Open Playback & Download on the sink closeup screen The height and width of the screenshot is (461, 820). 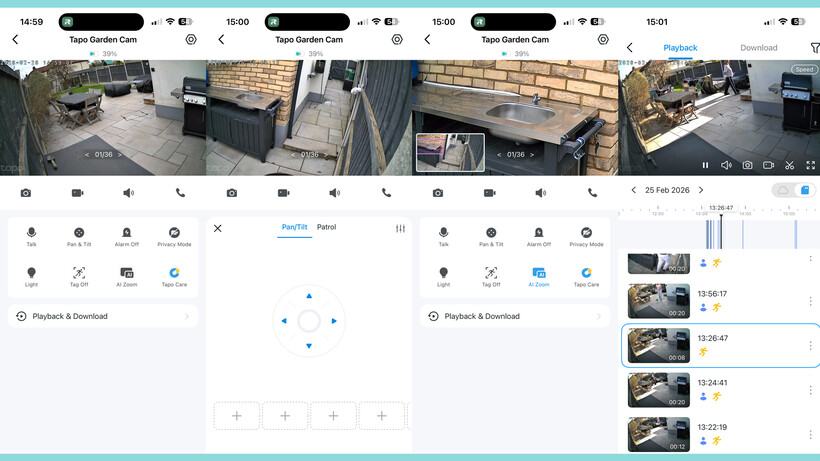coord(515,316)
